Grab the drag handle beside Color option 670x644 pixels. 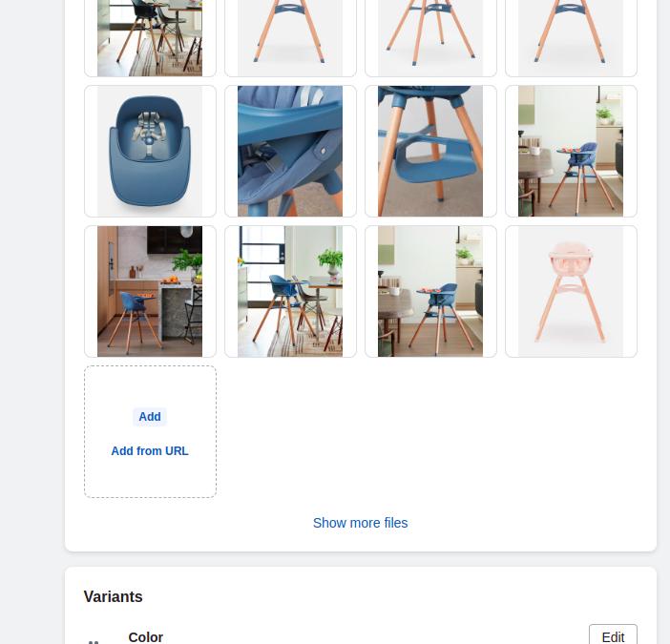pos(94,641)
